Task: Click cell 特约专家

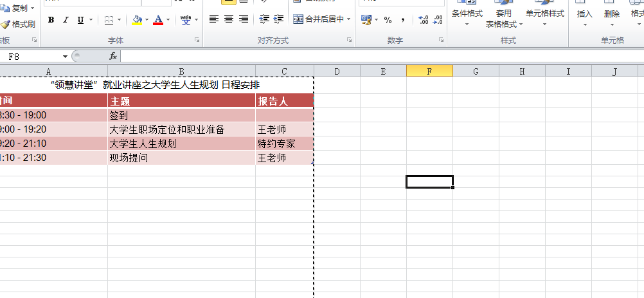Action: tap(285, 144)
